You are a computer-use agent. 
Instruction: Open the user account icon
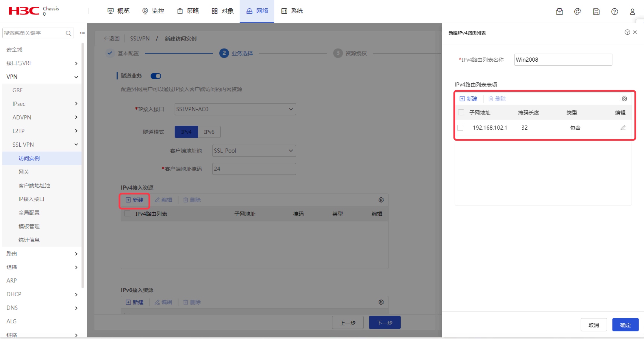coord(632,12)
